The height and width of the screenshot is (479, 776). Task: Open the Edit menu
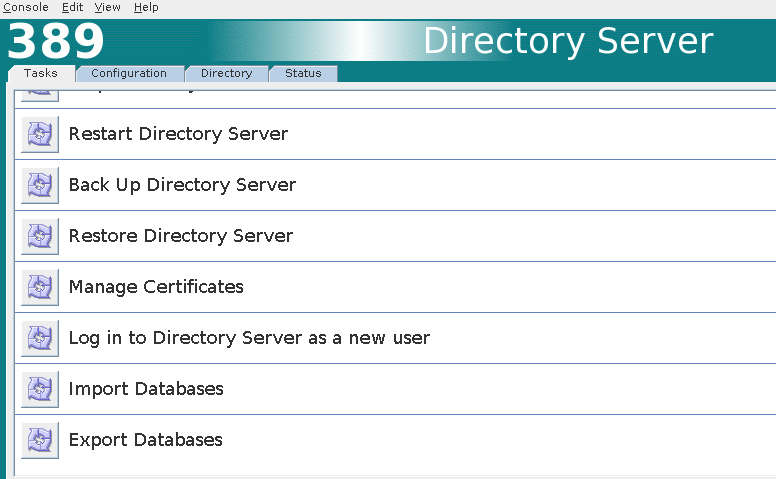pyautogui.click(x=72, y=7)
